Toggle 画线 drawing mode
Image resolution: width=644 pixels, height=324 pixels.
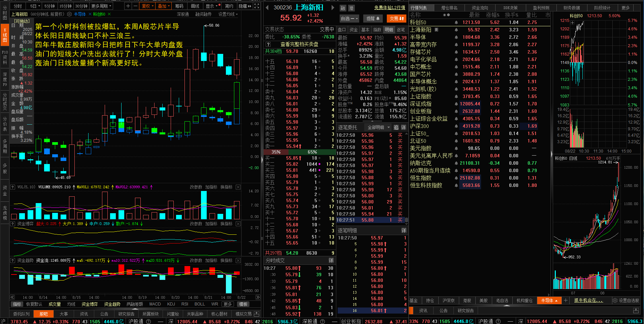pos(195,6)
